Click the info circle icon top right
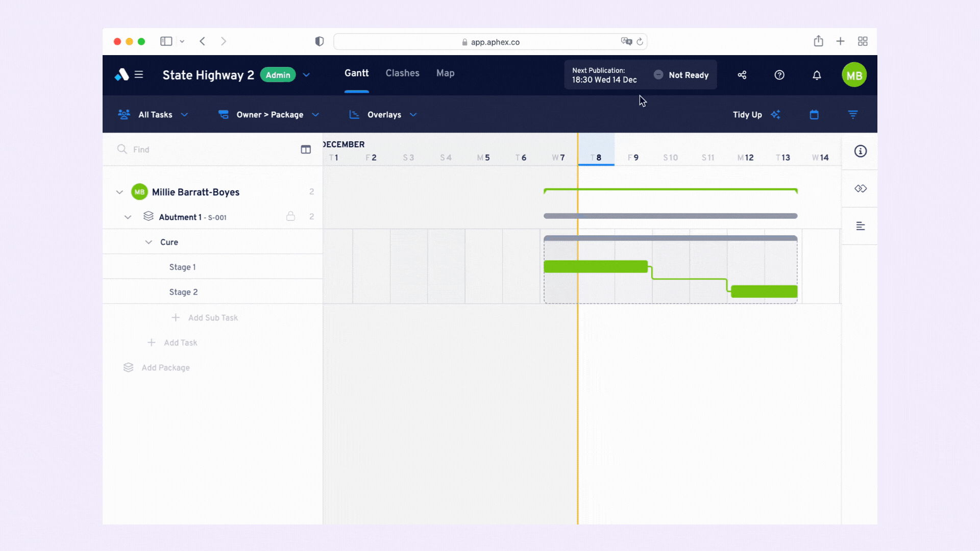Screen dimensions: 980x551 tap(860, 151)
